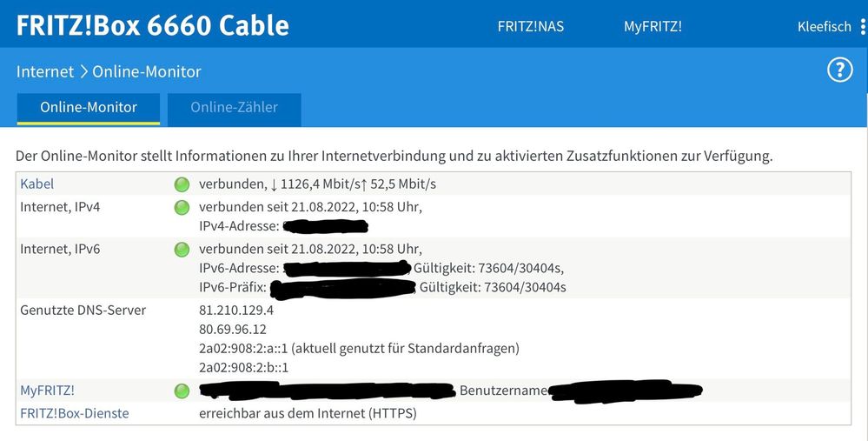Open the Kabel link

36,184
